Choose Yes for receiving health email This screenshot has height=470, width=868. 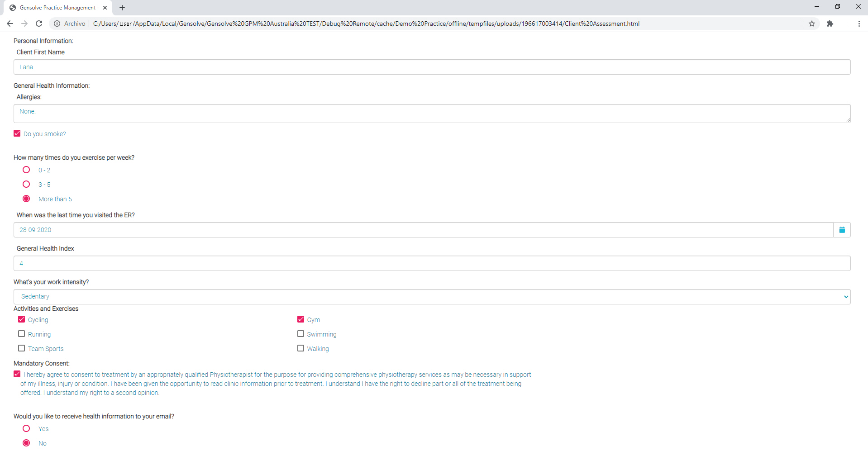(x=26, y=429)
